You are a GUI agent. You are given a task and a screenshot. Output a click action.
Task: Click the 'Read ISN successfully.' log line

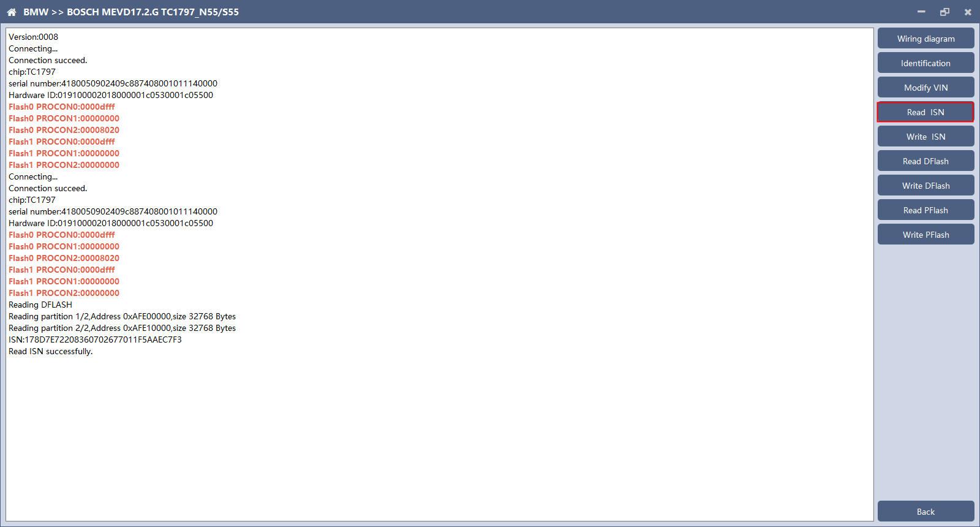click(50, 351)
